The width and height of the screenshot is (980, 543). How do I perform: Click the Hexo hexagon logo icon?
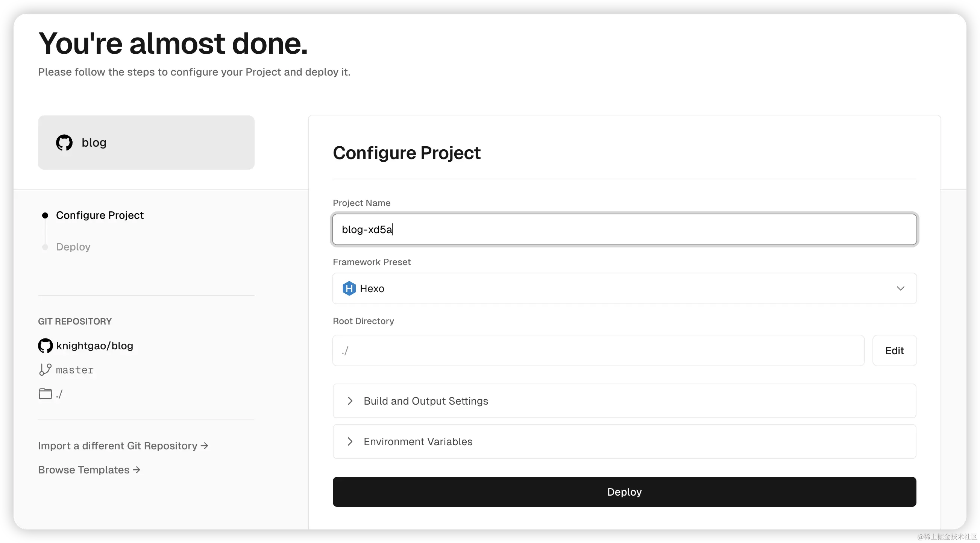349,288
